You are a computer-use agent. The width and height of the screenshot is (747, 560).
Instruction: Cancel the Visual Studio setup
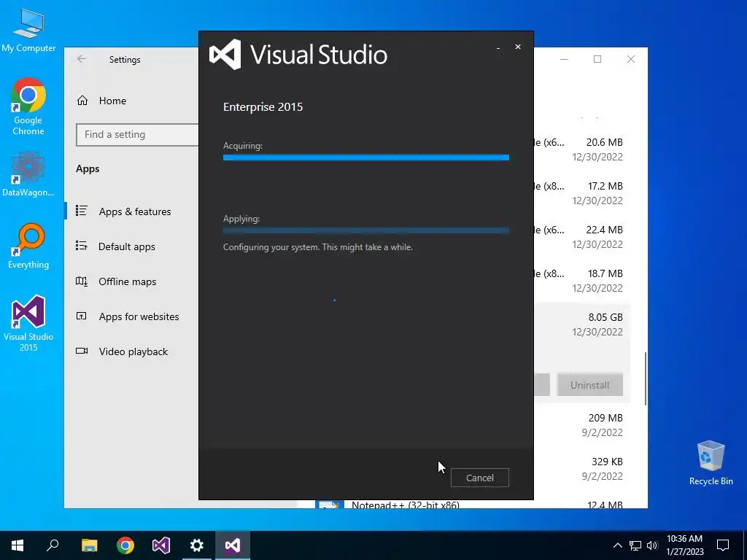480,478
